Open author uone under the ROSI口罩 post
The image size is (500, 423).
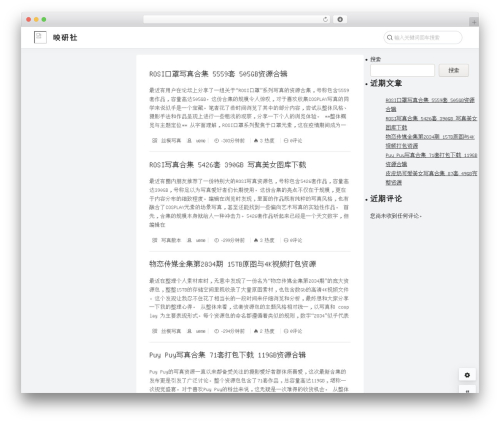pyautogui.click(x=201, y=141)
